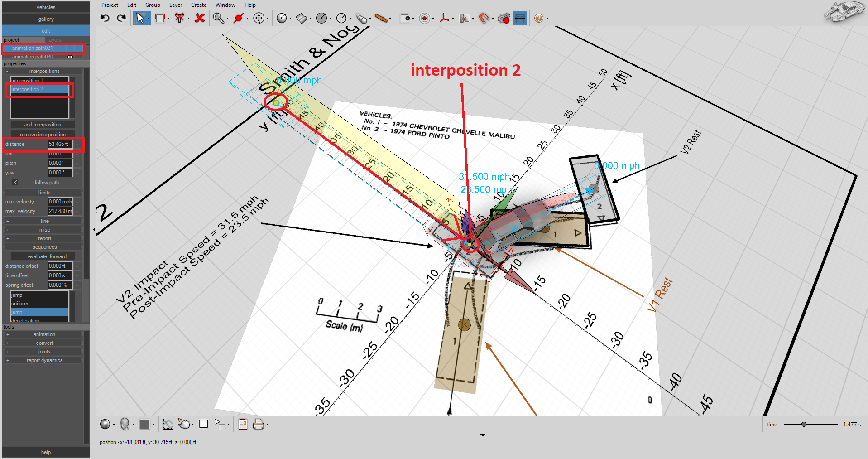Collapse the sequences section

(x=43, y=247)
